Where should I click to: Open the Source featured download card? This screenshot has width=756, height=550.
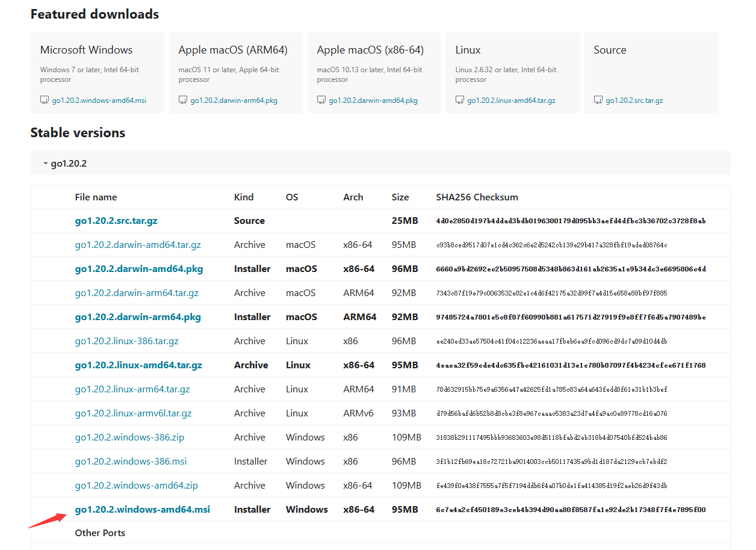pyautogui.click(x=651, y=73)
